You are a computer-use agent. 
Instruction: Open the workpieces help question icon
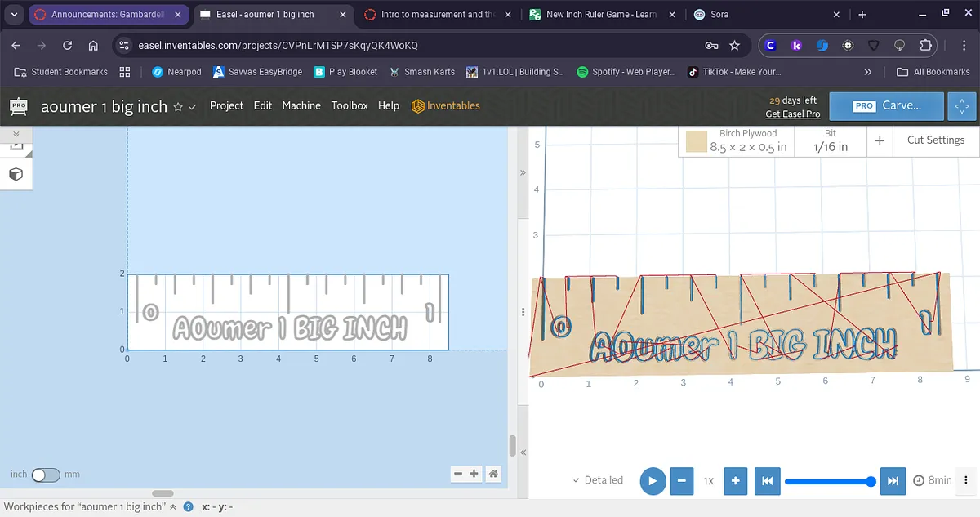click(x=188, y=507)
